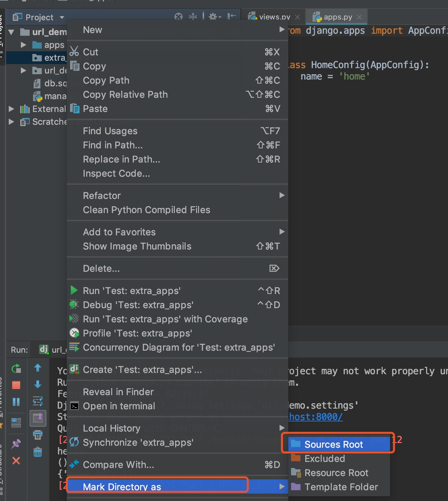Choose Paste from context menu

(178, 109)
